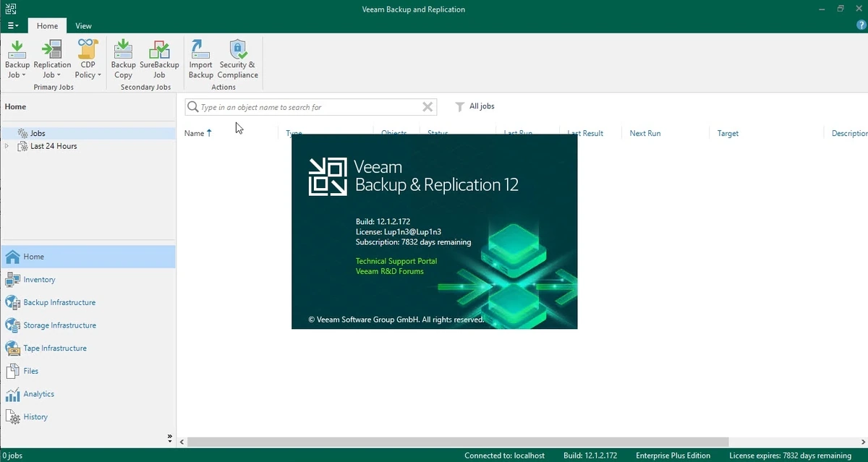Switch to the Home ribbon tab

pyautogui.click(x=47, y=25)
